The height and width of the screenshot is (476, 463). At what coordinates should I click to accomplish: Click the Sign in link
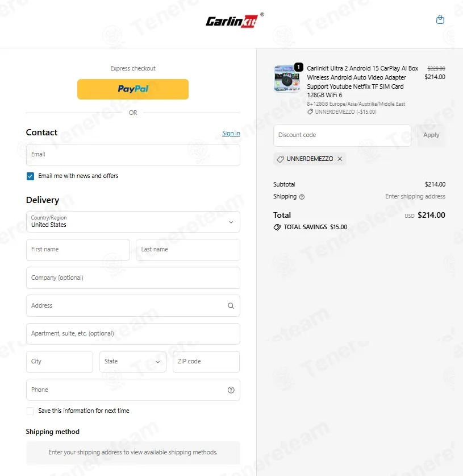coord(231,133)
